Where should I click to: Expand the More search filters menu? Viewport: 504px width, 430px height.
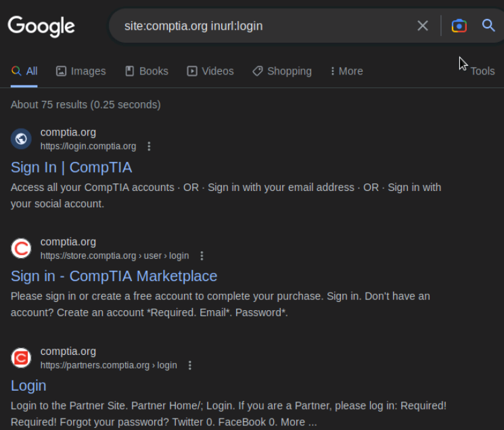tap(347, 71)
